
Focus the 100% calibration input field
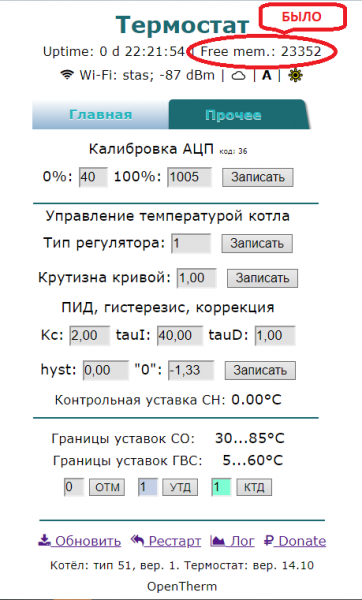tap(189, 177)
